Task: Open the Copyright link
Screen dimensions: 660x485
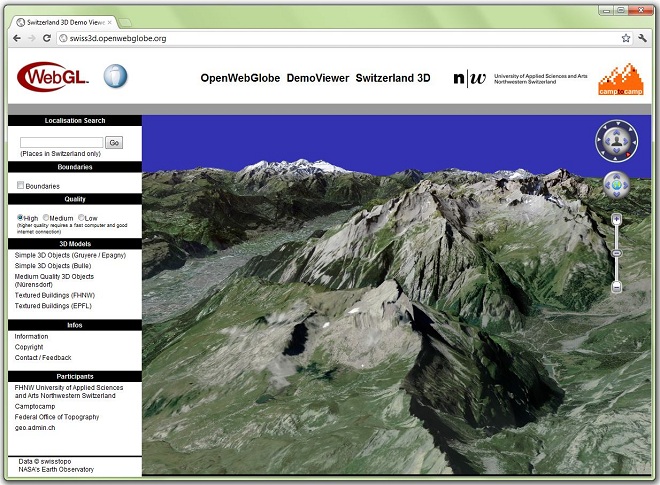Action: coord(29,347)
